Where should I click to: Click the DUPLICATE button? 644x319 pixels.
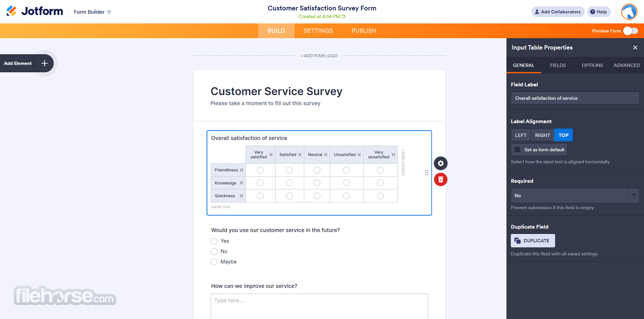533,241
